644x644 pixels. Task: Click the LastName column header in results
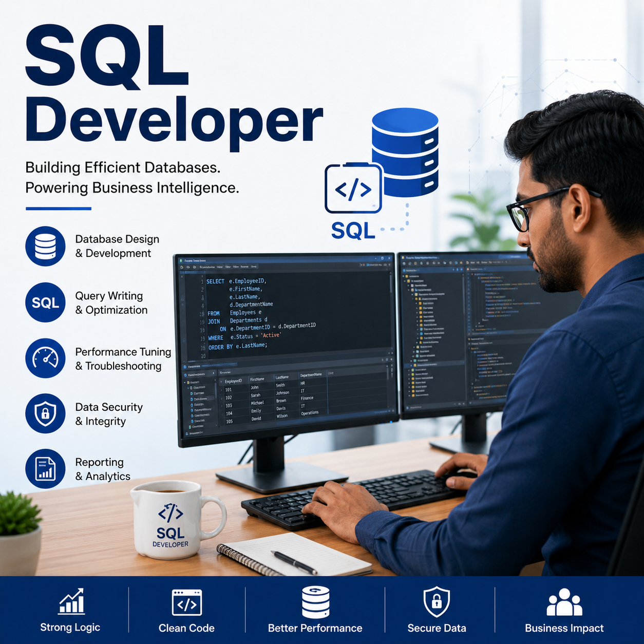click(282, 377)
